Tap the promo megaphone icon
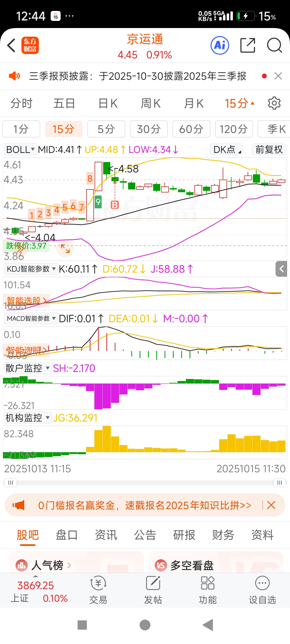This screenshot has width=290, height=644. tap(19, 505)
